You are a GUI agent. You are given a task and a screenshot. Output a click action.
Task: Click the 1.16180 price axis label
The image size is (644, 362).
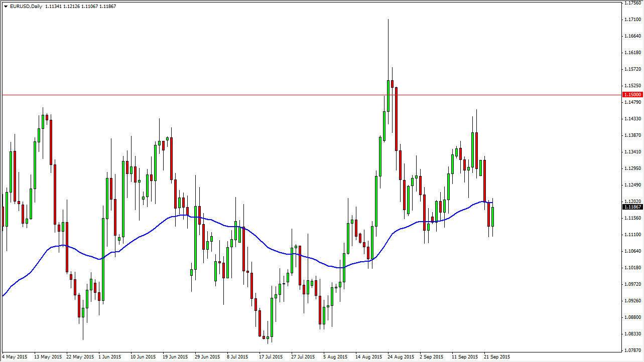click(x=633, y=53)
